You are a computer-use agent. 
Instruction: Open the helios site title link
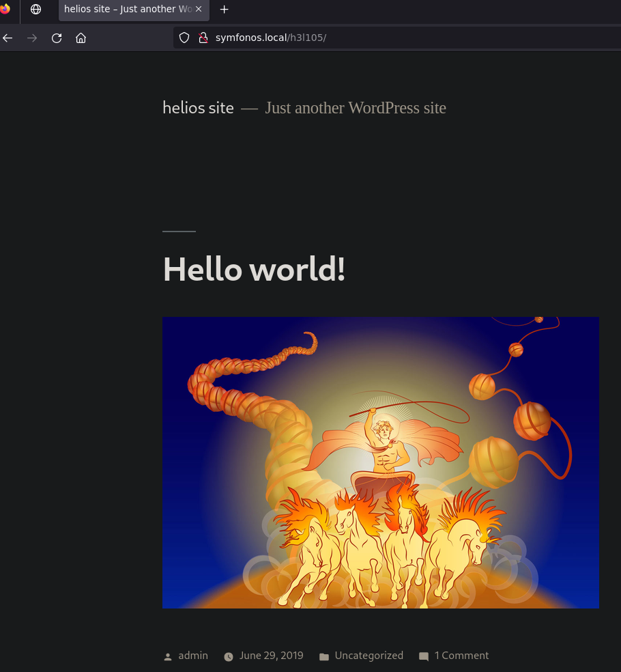(x=198, y=108)
